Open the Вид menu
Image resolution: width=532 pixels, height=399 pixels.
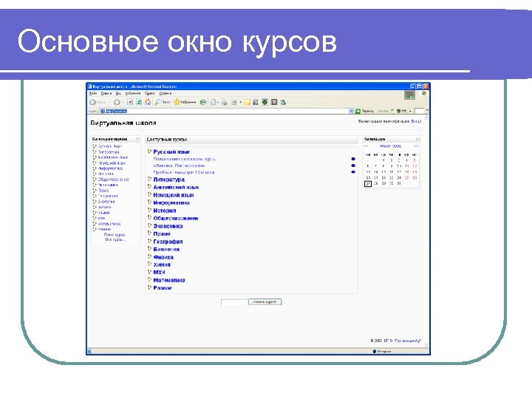(x=118, y=93)
